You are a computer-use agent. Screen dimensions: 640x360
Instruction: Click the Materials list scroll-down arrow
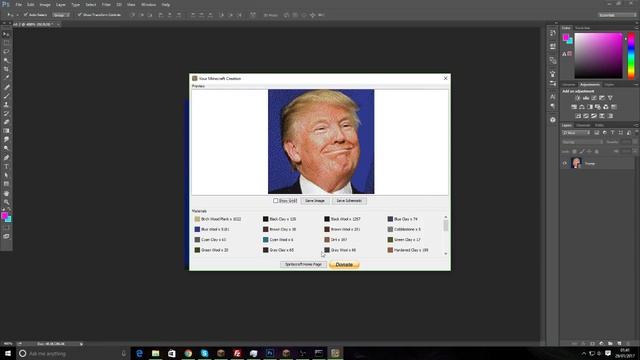pyautogui.click(x=445, y=253)
